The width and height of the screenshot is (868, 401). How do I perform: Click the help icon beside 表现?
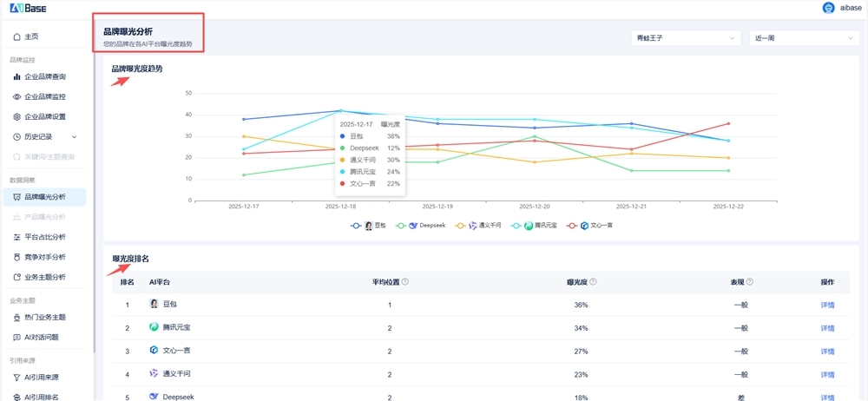tap(750, 282)
